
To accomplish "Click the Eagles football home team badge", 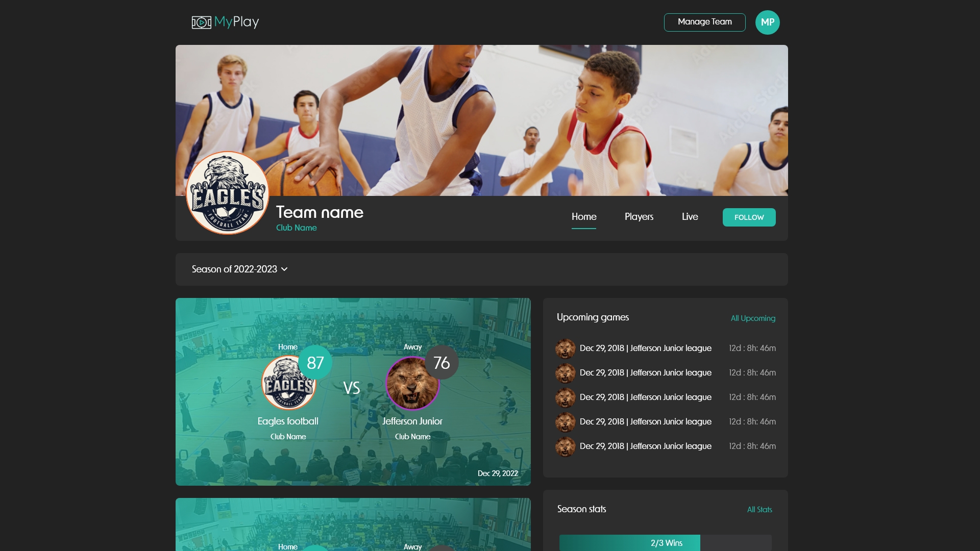I will click(x=289, y=383).
